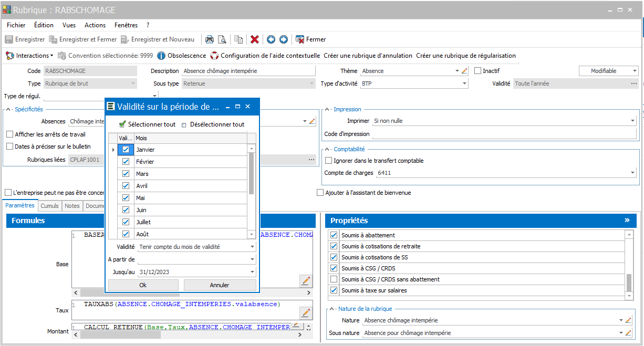The image size is (644, 346).
Task: Open the Compte de charges dropdown
Action: point(632,173)
